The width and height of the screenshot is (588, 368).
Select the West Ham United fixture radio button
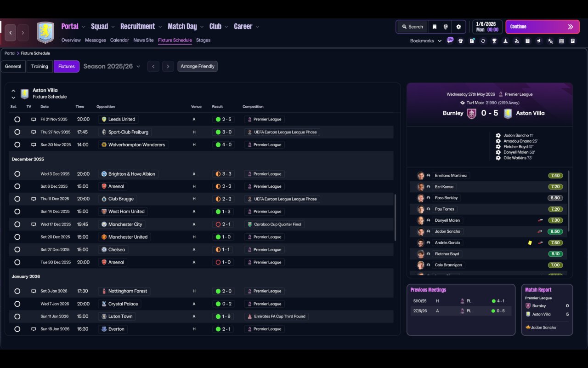(17, 212)
